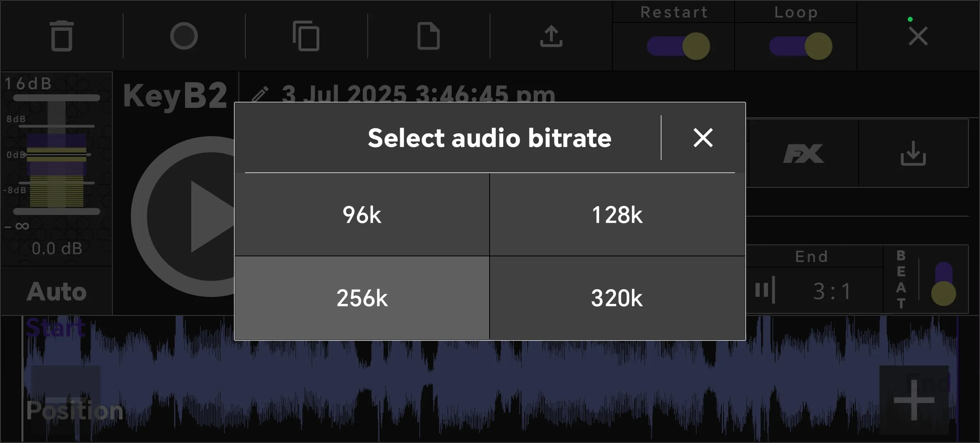
Task: Choose the 256k bitrate option
Action: [362, 298]
